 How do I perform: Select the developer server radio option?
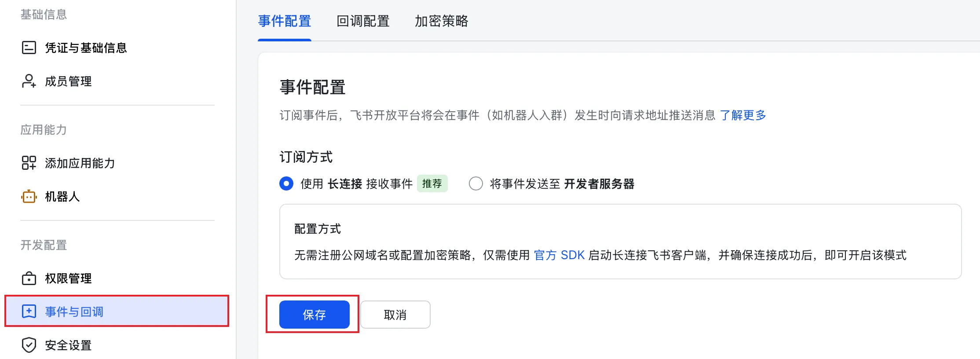click(x=475, y=183)
